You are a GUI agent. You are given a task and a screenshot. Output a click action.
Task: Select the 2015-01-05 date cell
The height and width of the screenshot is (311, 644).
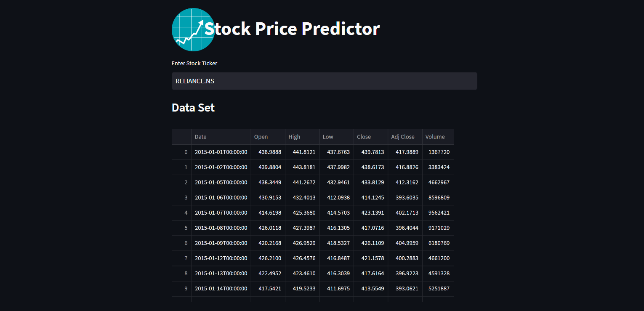click(221, 182)
